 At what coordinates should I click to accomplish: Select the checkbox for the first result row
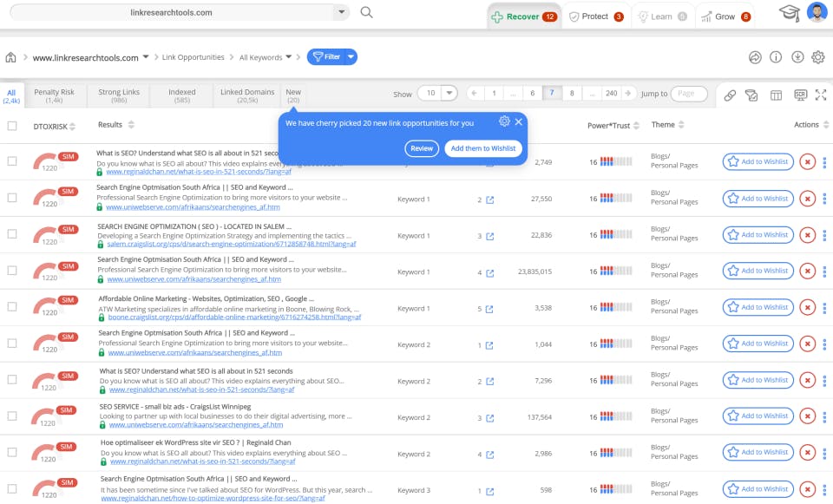point(12,161)
